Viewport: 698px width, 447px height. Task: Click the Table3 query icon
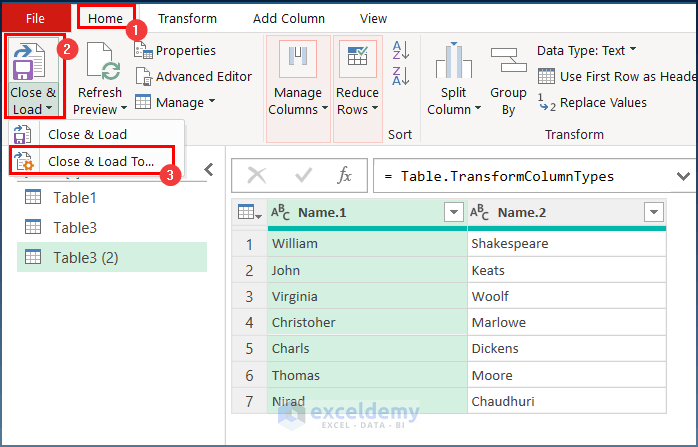(x=33, y=227)
